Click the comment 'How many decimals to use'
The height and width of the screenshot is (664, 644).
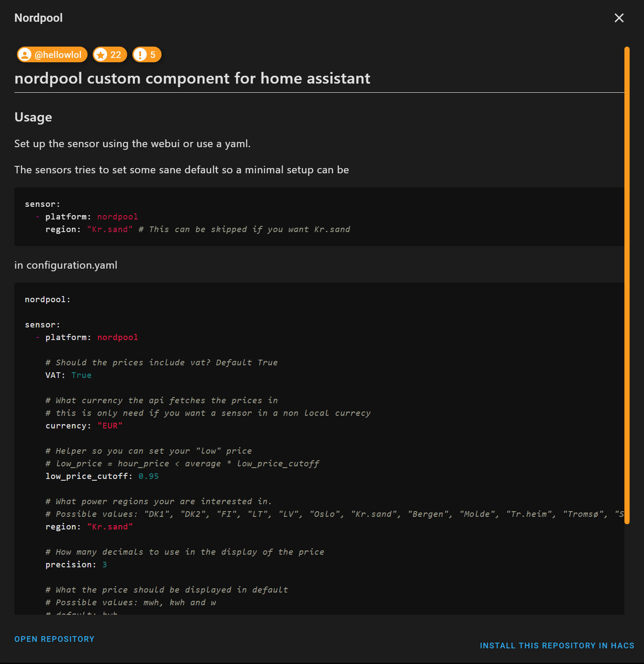coord(185,552)
